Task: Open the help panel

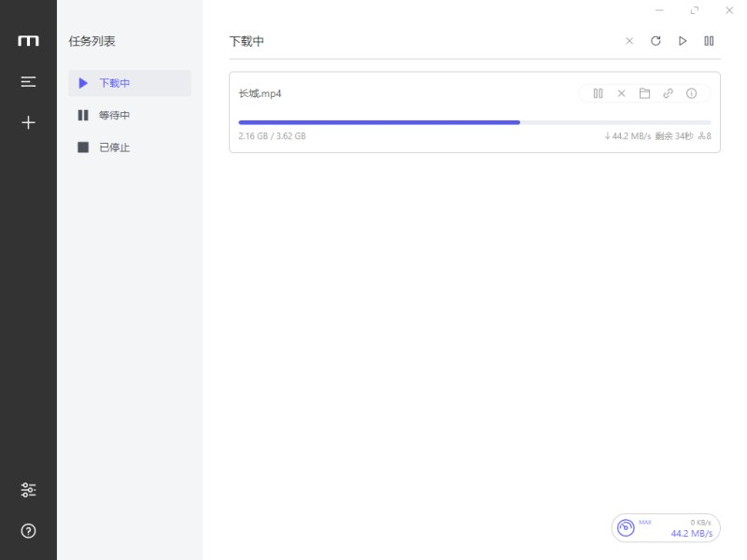Action: [28, 530]
